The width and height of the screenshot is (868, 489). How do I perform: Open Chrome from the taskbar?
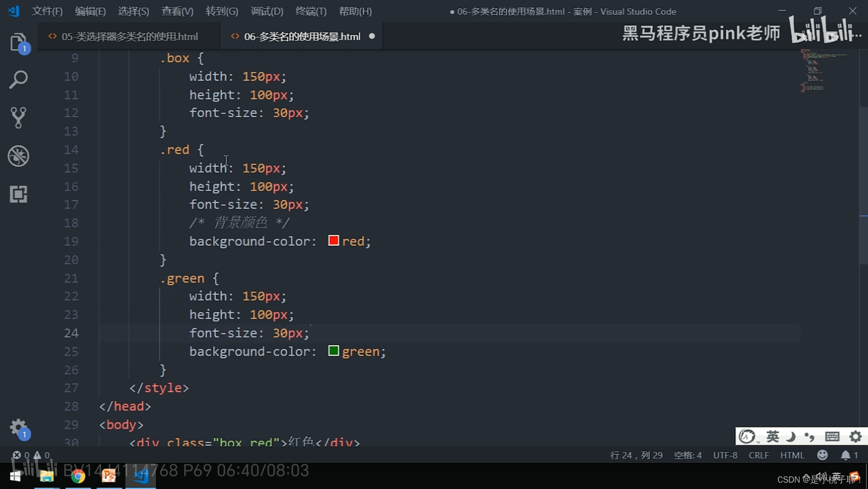78,476
